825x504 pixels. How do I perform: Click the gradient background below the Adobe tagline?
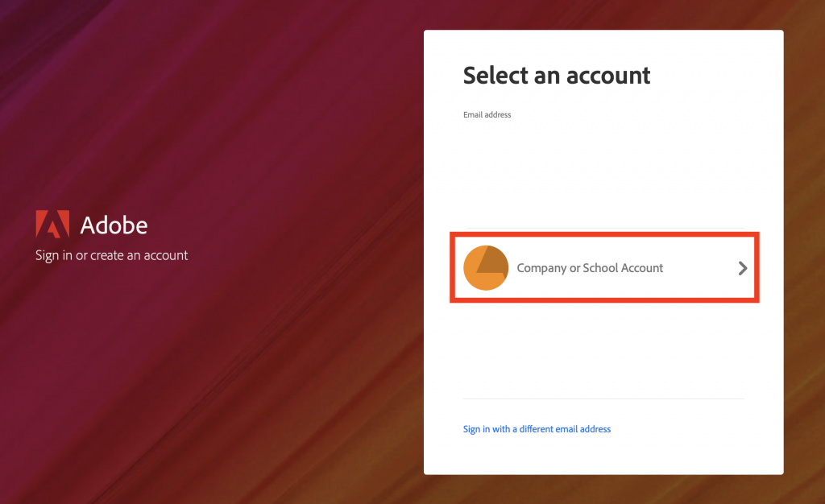pyautogui.click(x=111, y=368)
